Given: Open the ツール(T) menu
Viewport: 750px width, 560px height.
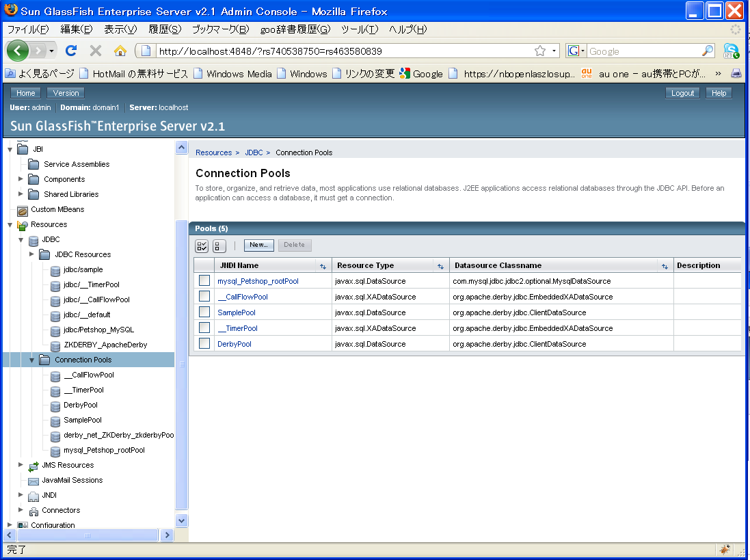Looking at the screenshot, I should 360,29.
